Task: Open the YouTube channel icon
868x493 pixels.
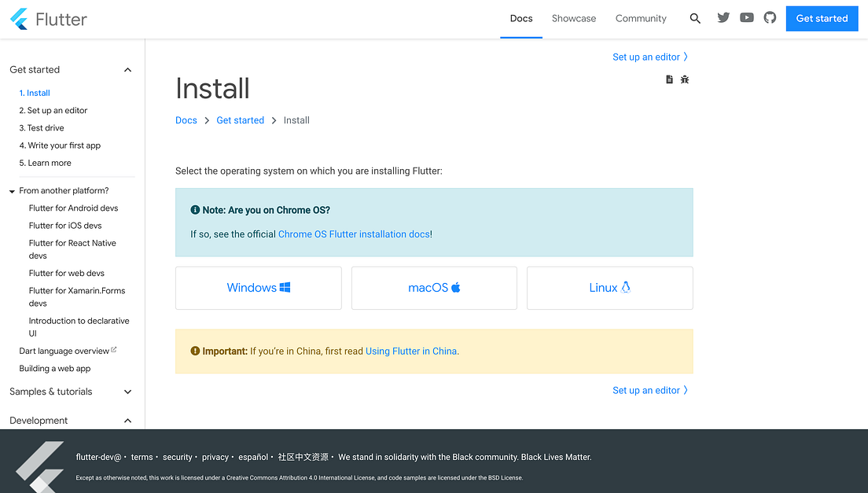Action: pyautogui.click(x=746, y=17)
